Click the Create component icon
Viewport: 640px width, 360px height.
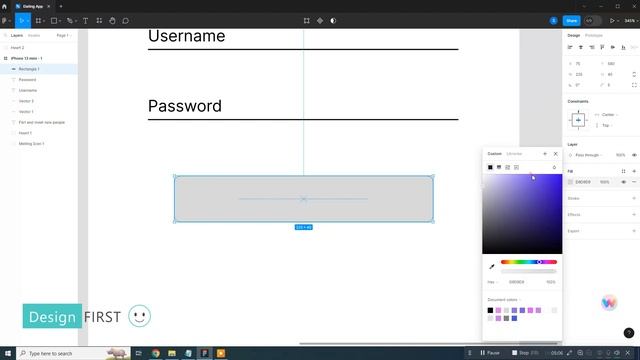point(320,21)
